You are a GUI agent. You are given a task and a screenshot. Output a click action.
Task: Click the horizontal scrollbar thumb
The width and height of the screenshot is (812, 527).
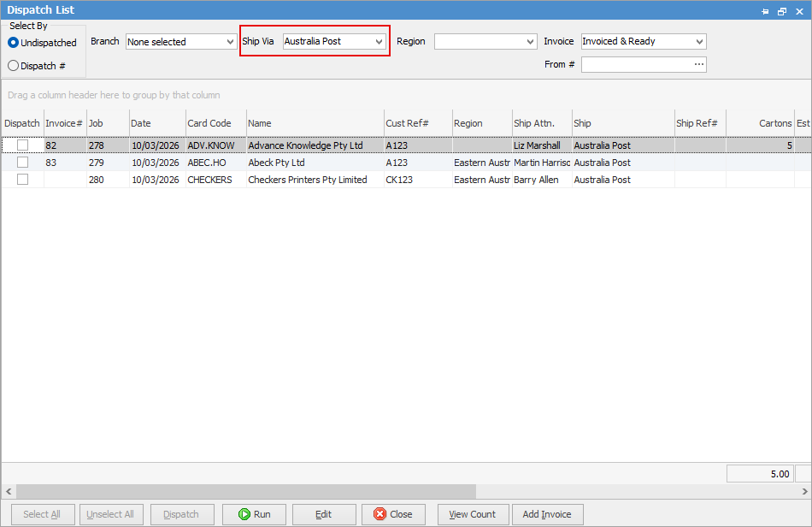click(x=246, y=491)
